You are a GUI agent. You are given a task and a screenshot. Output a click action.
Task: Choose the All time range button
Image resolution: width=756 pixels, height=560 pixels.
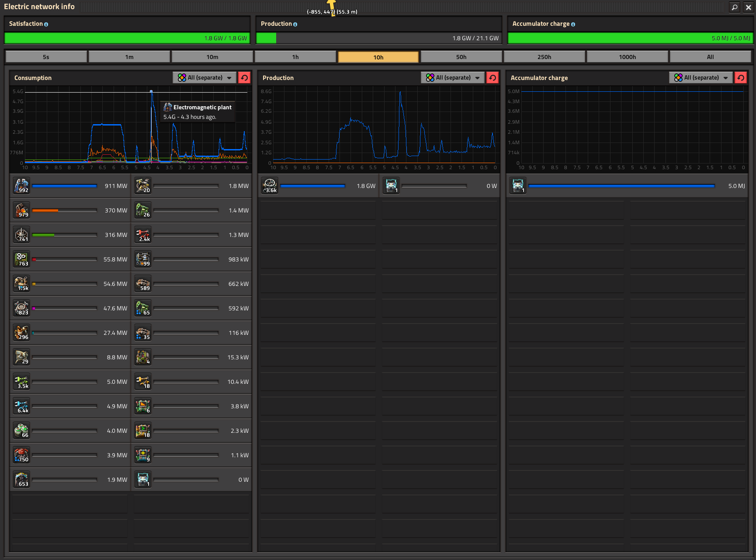tap(711, 57)
